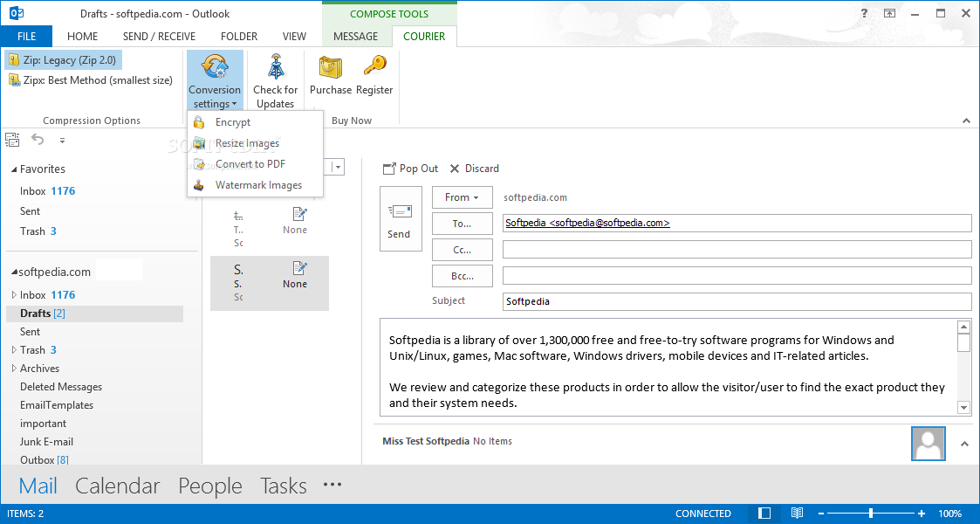The image size is (980, 524).
Task: Choose Convert to PDF menu entry
Action: [255, 164]
